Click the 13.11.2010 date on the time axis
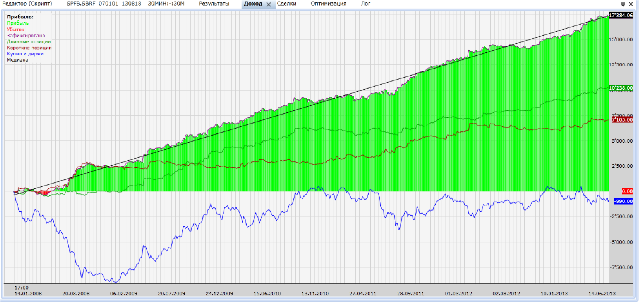 315,293
